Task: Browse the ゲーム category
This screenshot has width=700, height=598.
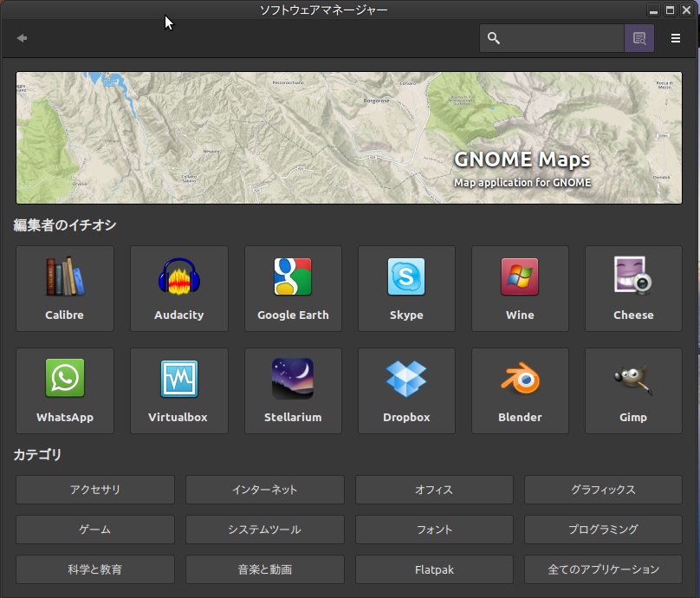Action: (x=95, y=530)
